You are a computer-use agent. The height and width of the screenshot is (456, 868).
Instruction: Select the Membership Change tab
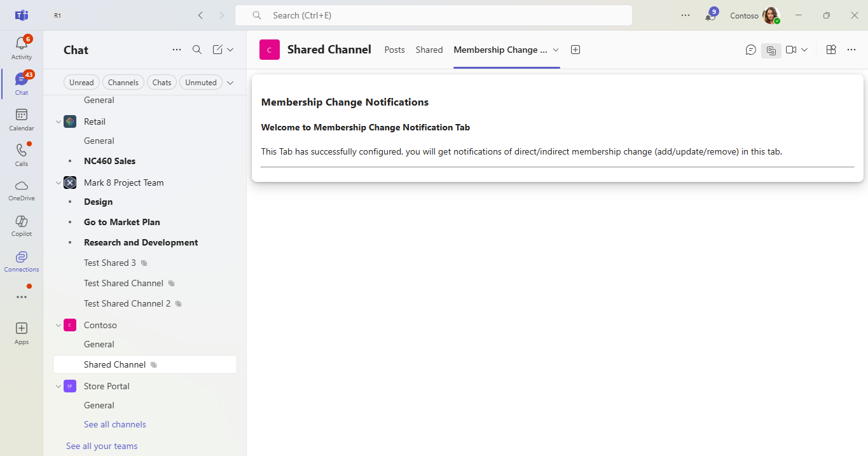pyautogui.click(x=500, y=50)
